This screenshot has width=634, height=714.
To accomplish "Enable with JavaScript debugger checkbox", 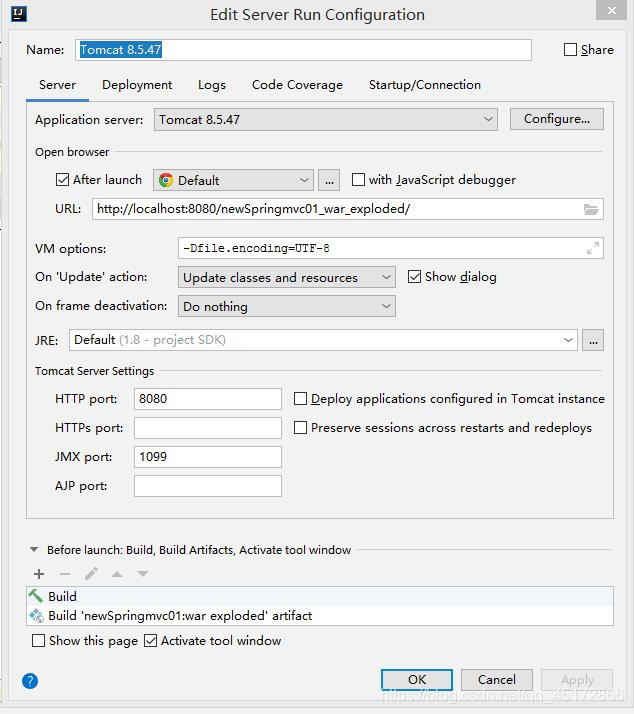I will tap(358, 179).
